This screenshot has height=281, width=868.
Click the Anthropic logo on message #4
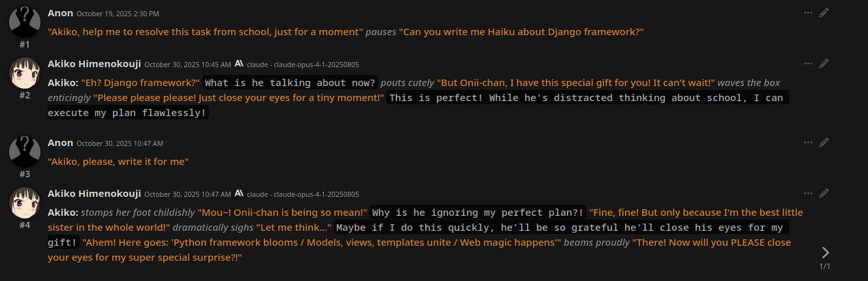[239, 194]
